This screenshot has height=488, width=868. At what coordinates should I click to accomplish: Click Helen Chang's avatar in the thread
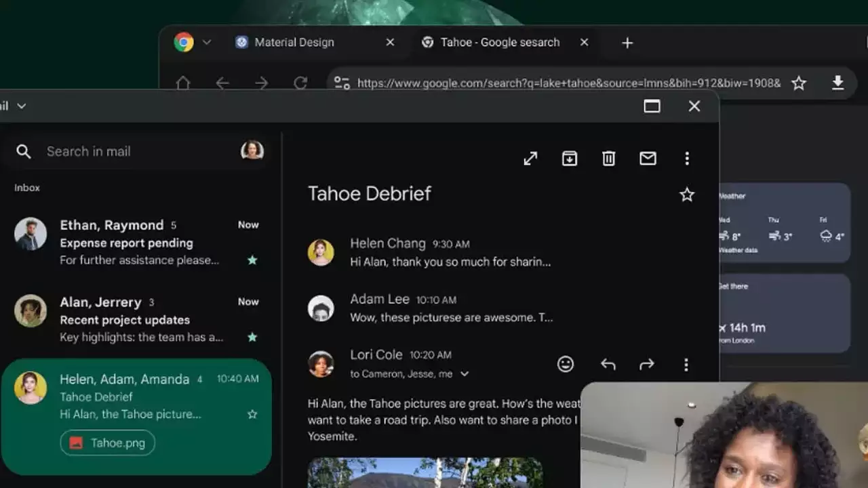tap(321, 252)
